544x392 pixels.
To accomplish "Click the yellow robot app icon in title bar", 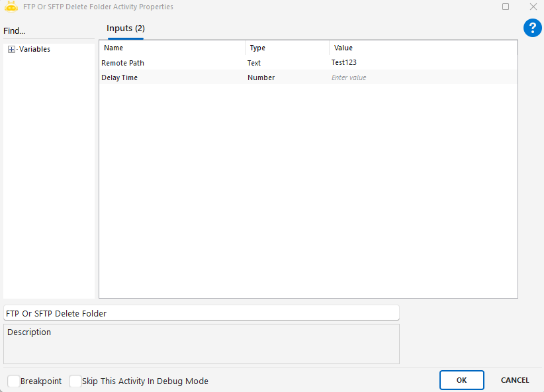I will coord(11,7).
